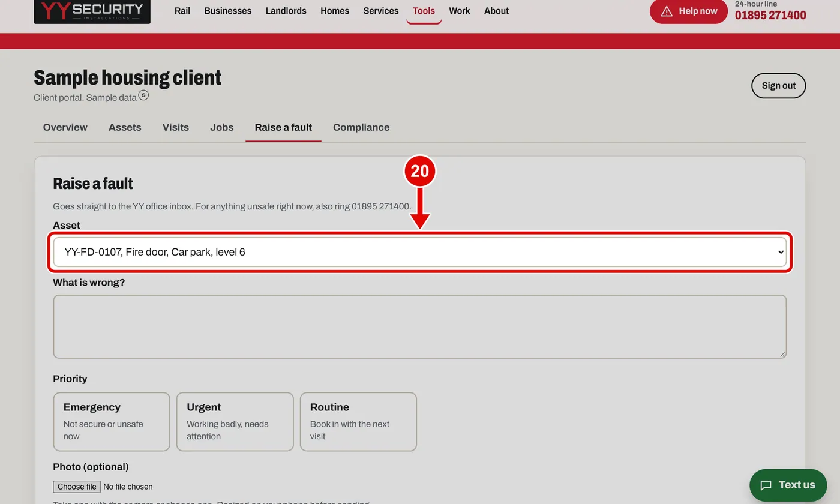Open the Services menu
The height and width of the screenshot is (504, 840).
pyautogui.click(x=381, y=11)
